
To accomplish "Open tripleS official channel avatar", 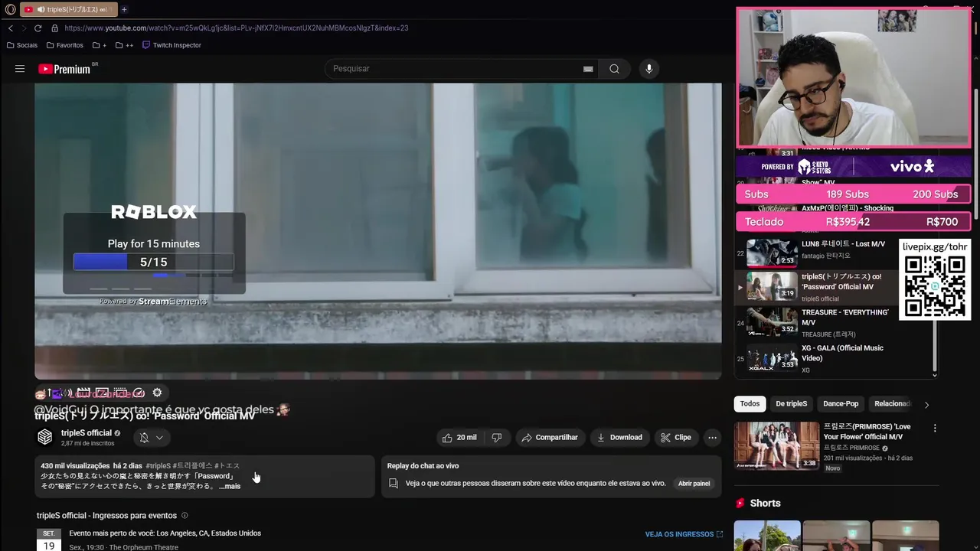I will click(45, 437).
